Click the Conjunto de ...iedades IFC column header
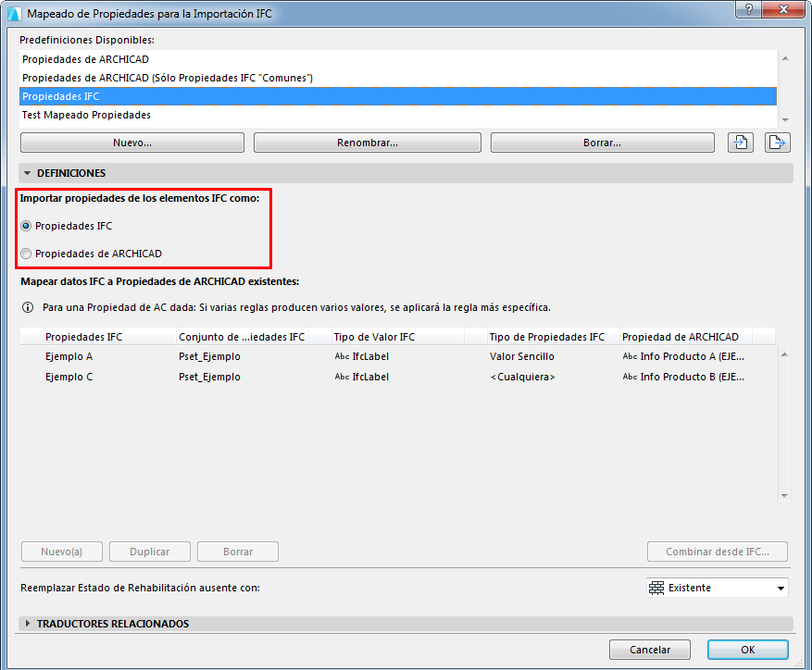Screen dimensions: 812x670 pos(243,337)
